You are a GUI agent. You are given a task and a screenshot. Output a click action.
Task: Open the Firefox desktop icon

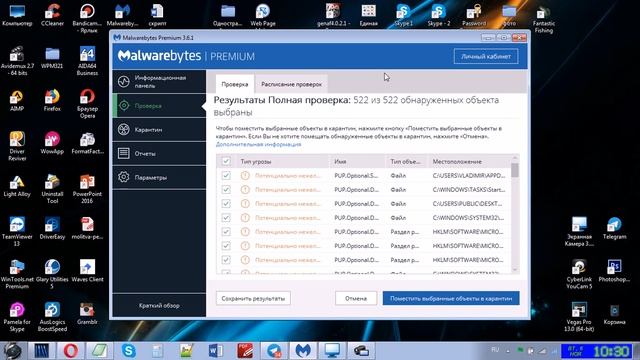pyautogui.click(x=52, y=100)
